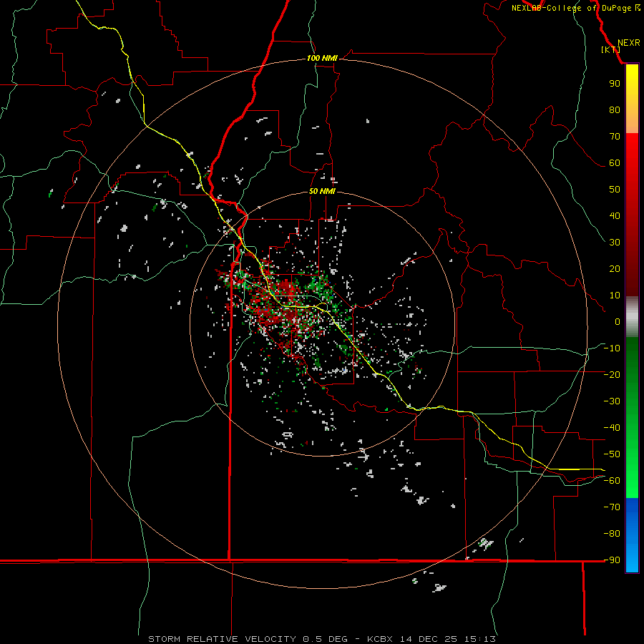Click the -90 value on velocity scale
Viewport: 644px width, 644px height.
612,560
